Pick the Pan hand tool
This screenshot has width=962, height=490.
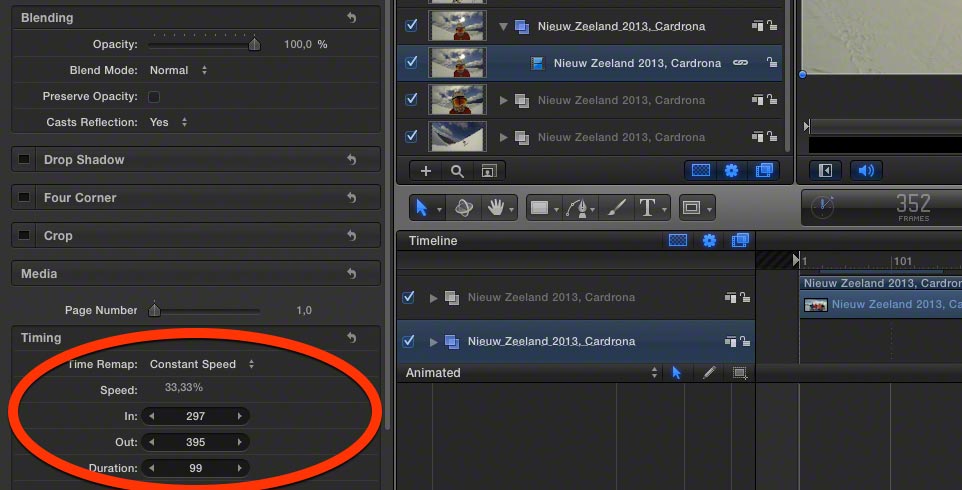(496, 208)
